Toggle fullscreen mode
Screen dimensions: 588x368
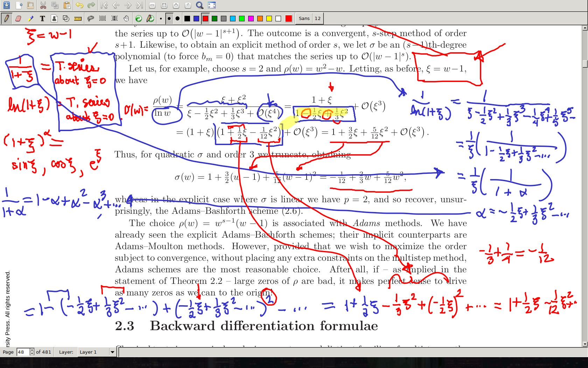coord(212,5)
